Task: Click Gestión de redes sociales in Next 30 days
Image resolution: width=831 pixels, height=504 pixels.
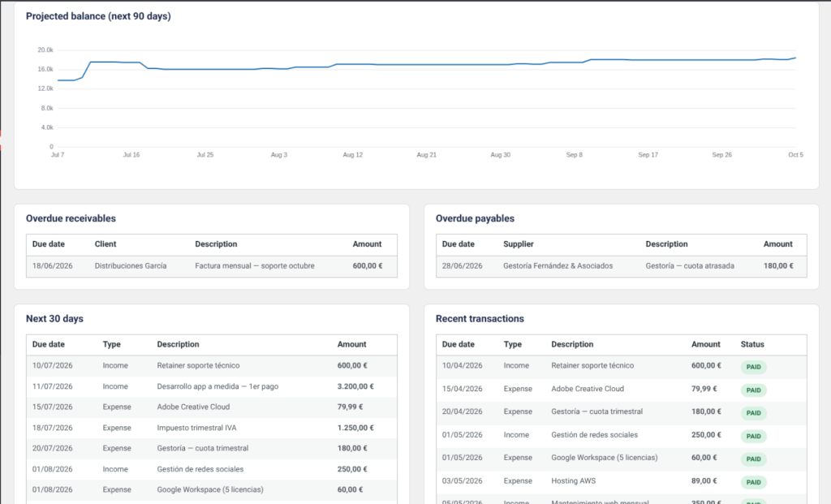Action: pyautogui.click(x=200, y=469)
